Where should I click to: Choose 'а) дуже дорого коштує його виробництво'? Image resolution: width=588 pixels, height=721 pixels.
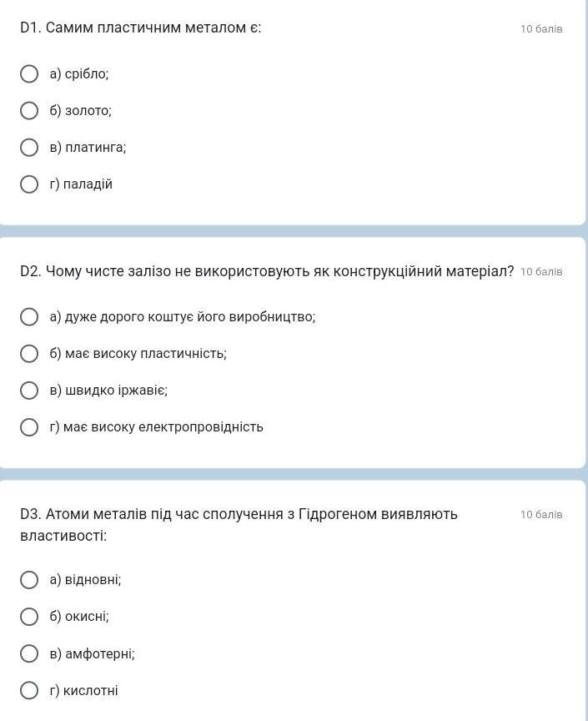pyautogui.click(x=29, y=317)
